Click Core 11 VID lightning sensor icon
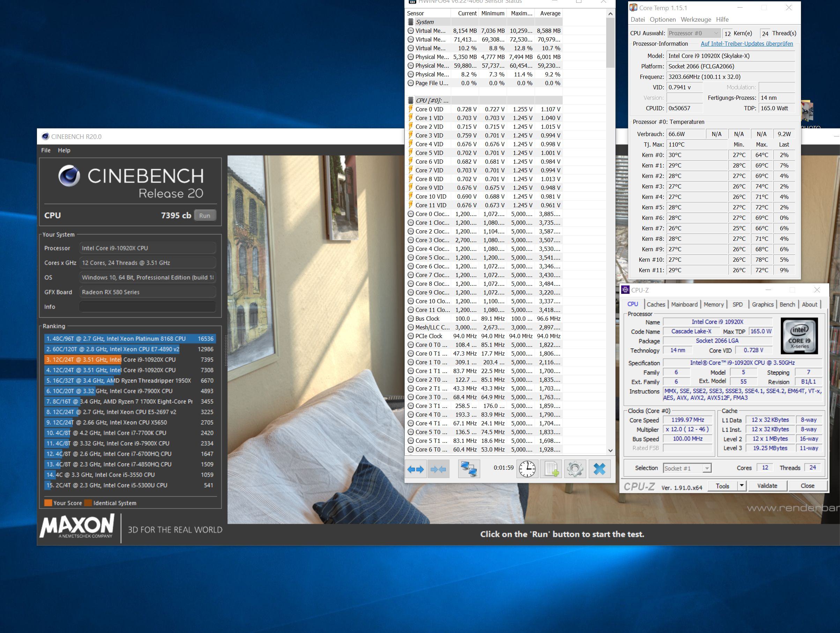The width and height of the screenshot is (840, 633). pyautogui.click(x=410, y=206)
